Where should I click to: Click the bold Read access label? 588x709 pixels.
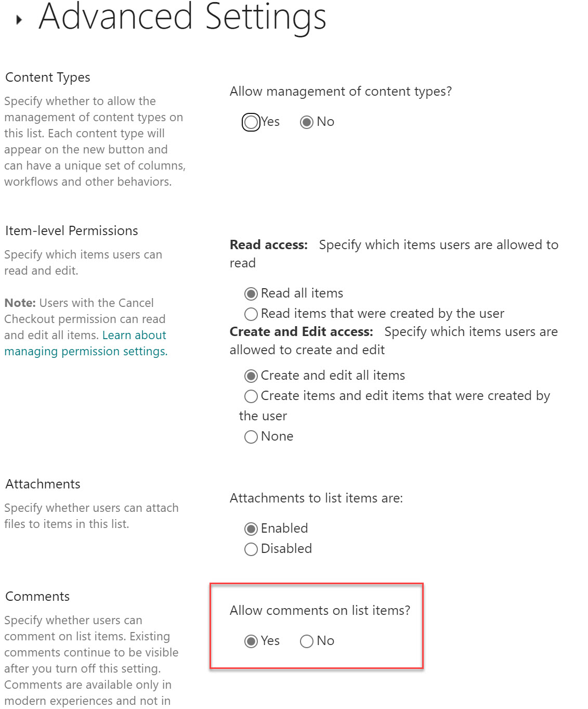[269, 245]
